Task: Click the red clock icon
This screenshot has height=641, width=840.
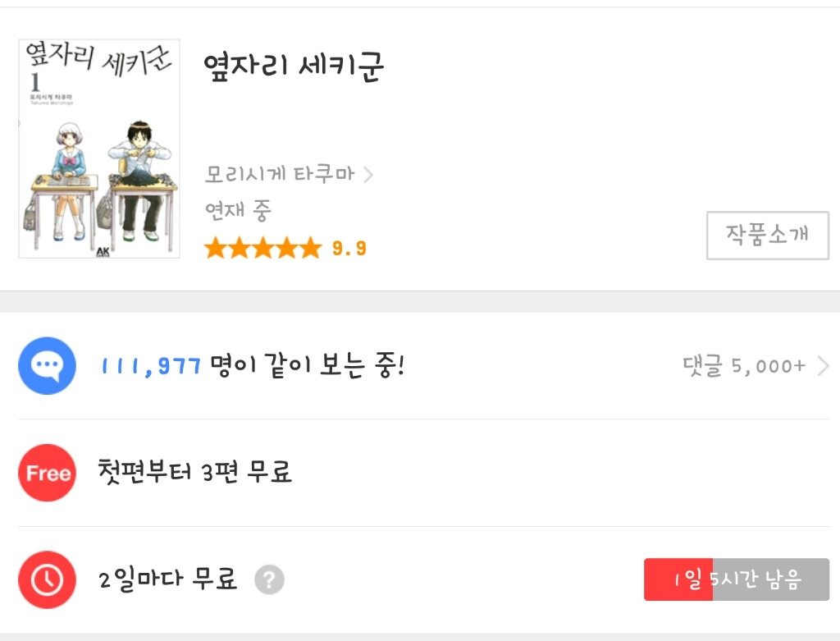Action: [x=47, y=579]
